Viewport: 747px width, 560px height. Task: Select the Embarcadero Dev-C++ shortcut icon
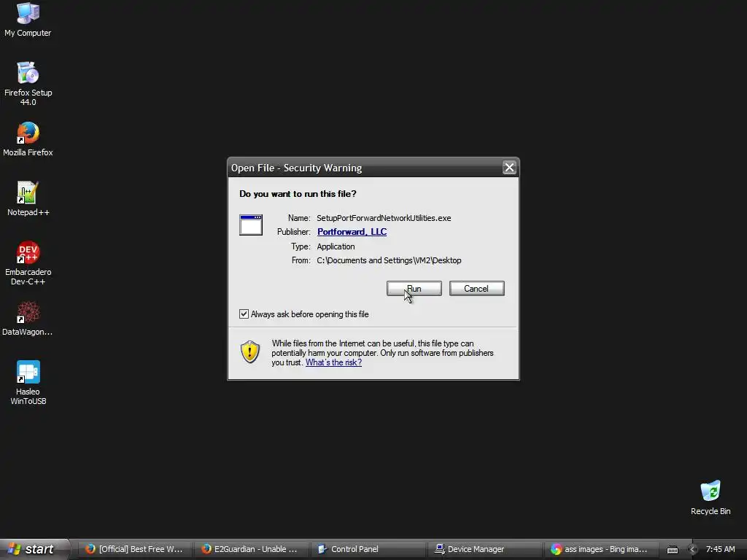(x=28, y=263)
